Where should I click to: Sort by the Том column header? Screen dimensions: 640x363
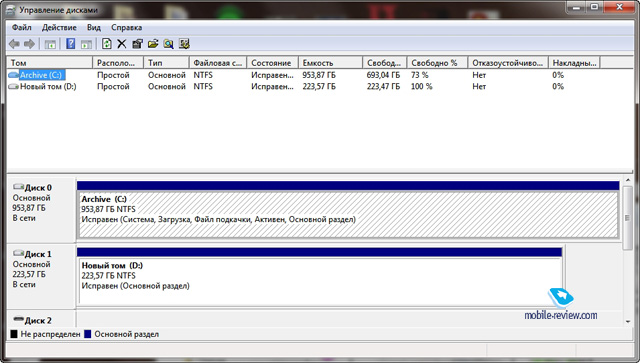(x=50, y=63)
